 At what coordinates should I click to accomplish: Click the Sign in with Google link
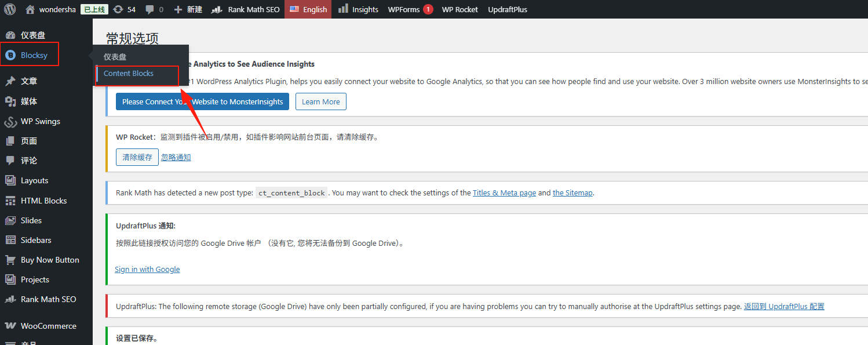[147, 269]
